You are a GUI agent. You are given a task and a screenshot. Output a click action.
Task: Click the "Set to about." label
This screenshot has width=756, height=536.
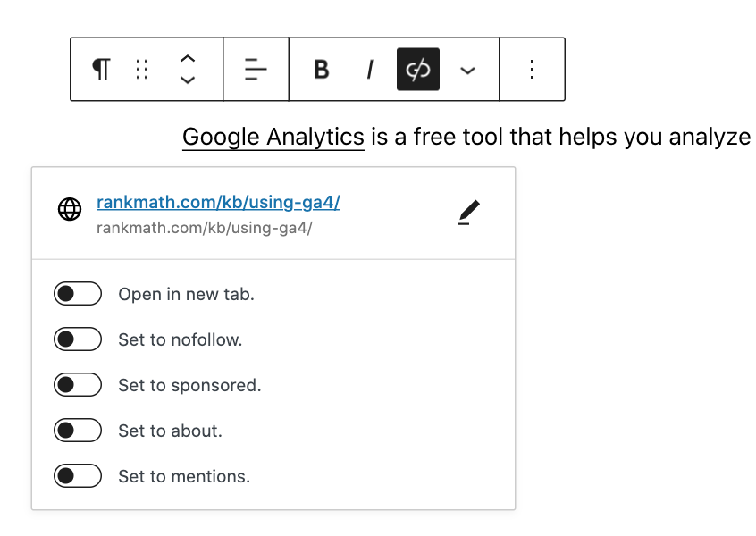click(x=170, y=431)
